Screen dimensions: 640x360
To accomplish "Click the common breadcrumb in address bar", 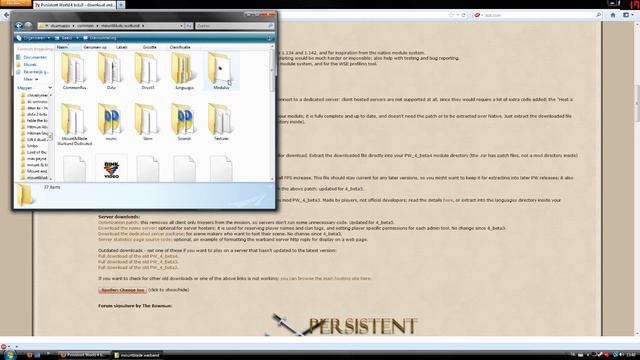I will point(85,26).
